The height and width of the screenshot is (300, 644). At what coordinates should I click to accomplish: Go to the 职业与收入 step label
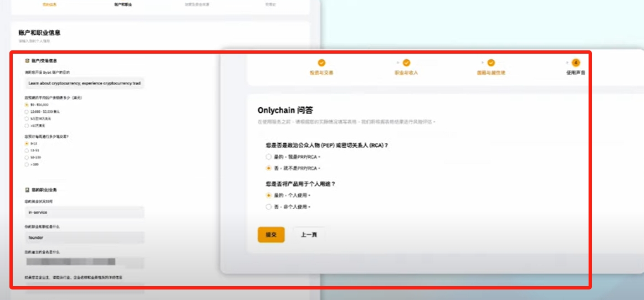tap(406, 73)
